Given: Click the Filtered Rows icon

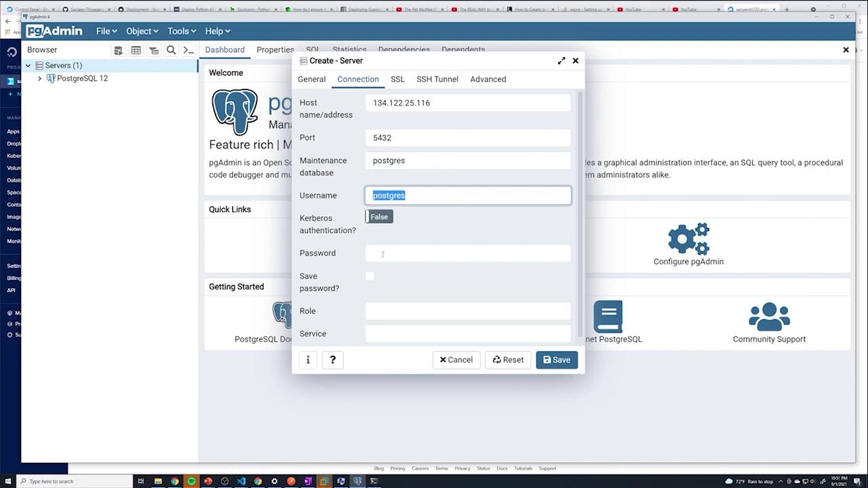Looking at the screenshot, I should (154, 50).
